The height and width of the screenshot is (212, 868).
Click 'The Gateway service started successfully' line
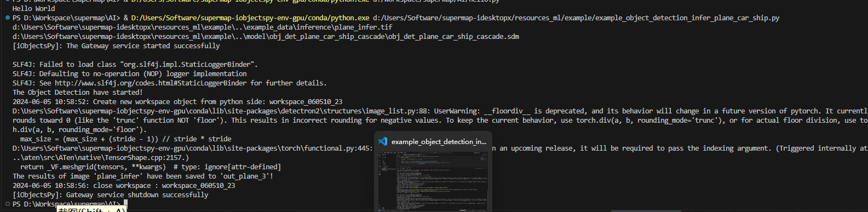116,46
